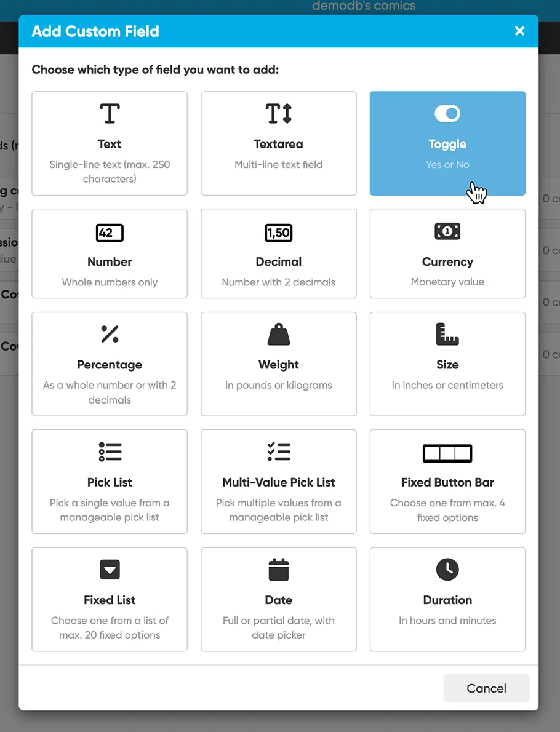
Task: Click the Fixed Button Bar icon
Action: point(447,453)
